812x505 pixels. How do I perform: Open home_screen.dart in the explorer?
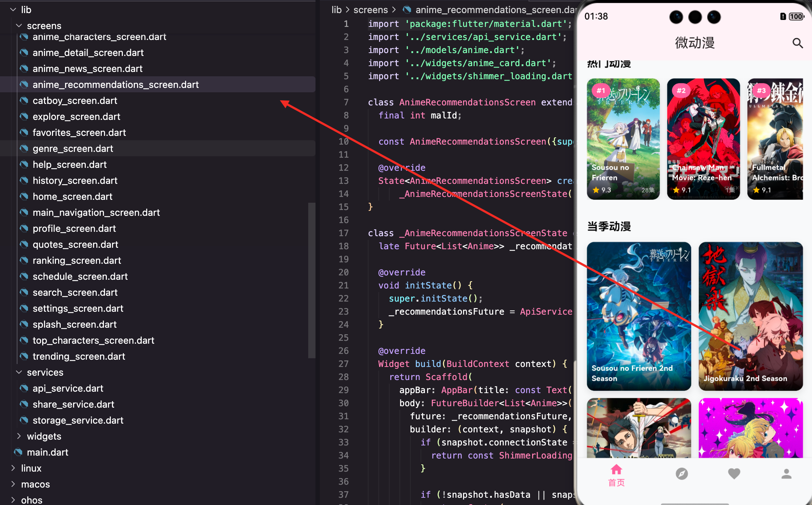coord(72,197)
